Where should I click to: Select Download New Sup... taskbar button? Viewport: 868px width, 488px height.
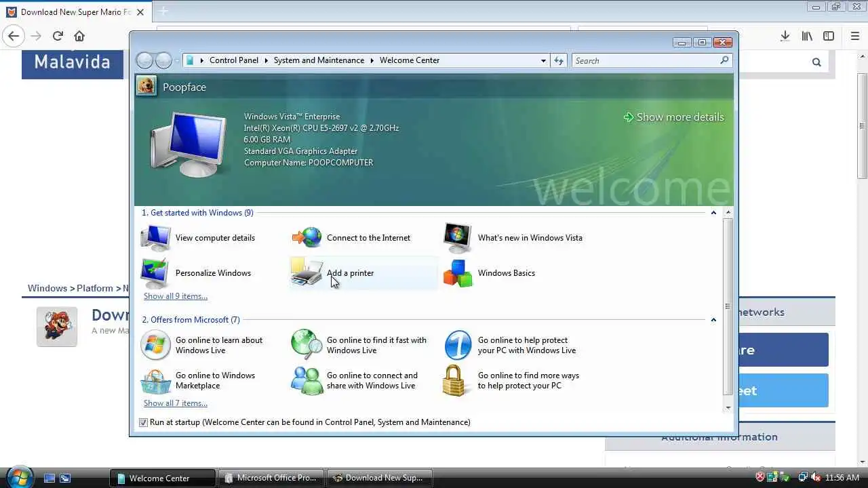(x=379, y=478)
